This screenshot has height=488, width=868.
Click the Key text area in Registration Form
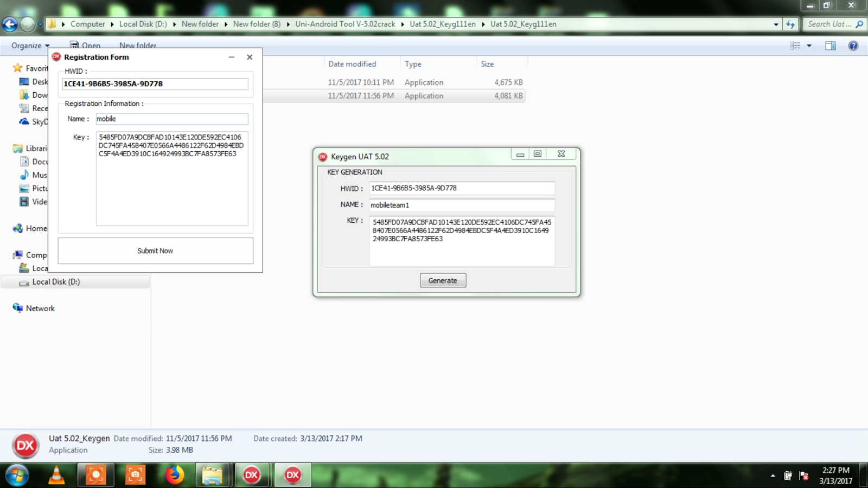coord(172,178)
